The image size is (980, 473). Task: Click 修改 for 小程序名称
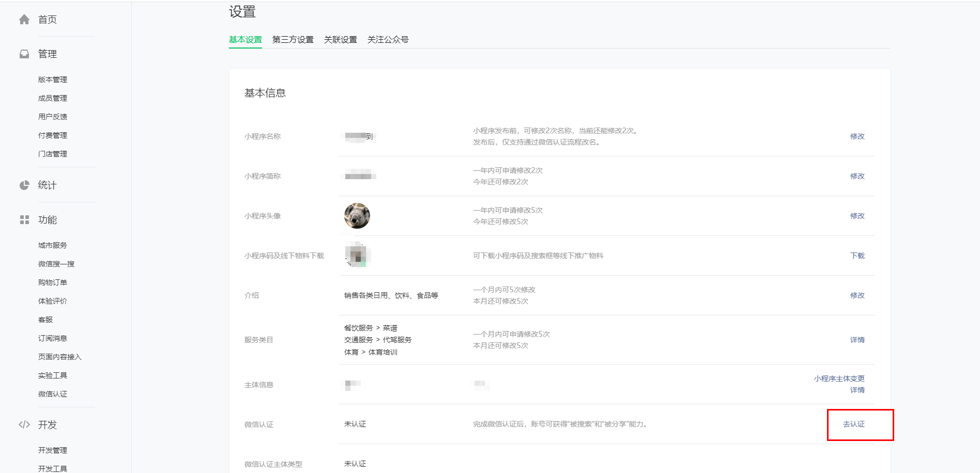click(x=857, y=136)
